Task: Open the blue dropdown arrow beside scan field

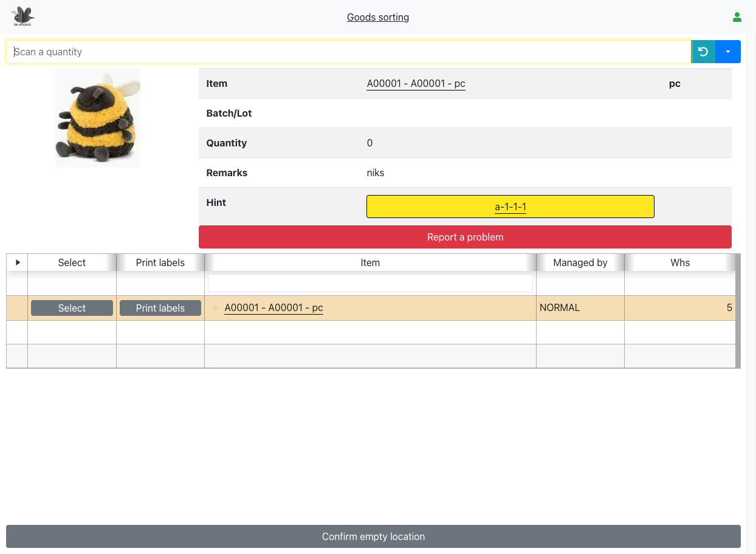Action: click(728, 52)
